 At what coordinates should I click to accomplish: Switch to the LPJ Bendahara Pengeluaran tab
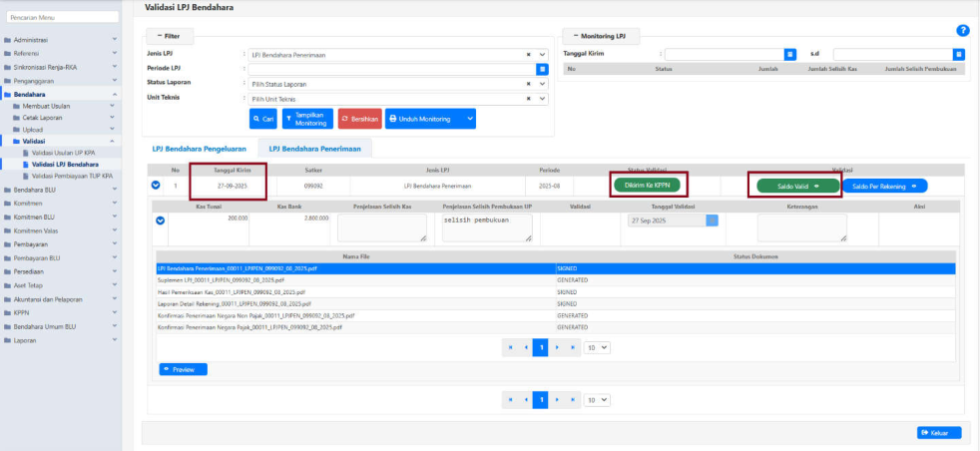coord(199,148)
